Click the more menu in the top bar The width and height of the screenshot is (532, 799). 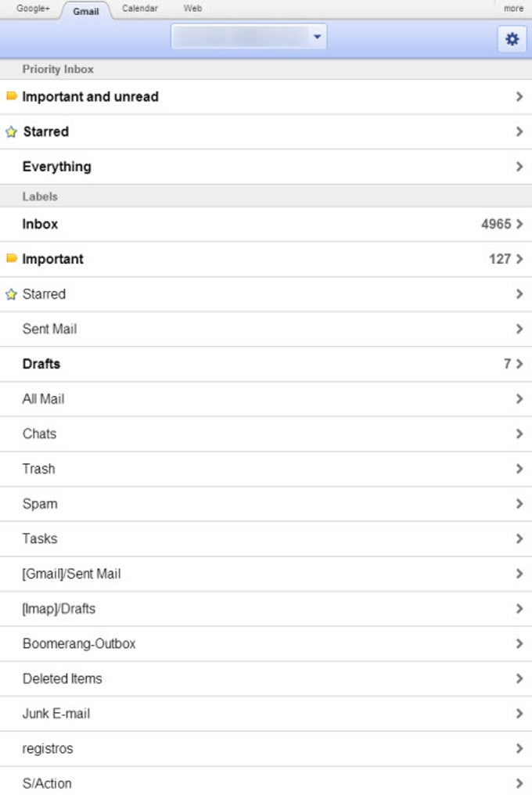[x=513, y=8]
